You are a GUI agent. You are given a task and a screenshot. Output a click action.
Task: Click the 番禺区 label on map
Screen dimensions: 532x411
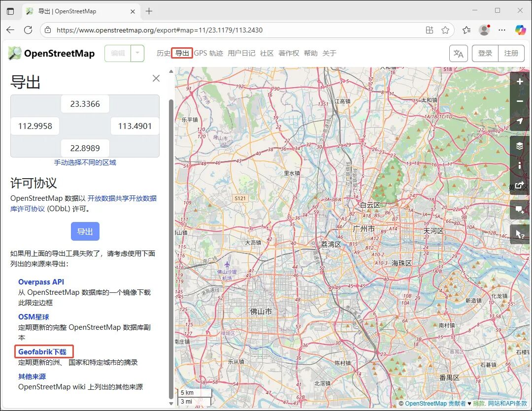pos(449,378)
